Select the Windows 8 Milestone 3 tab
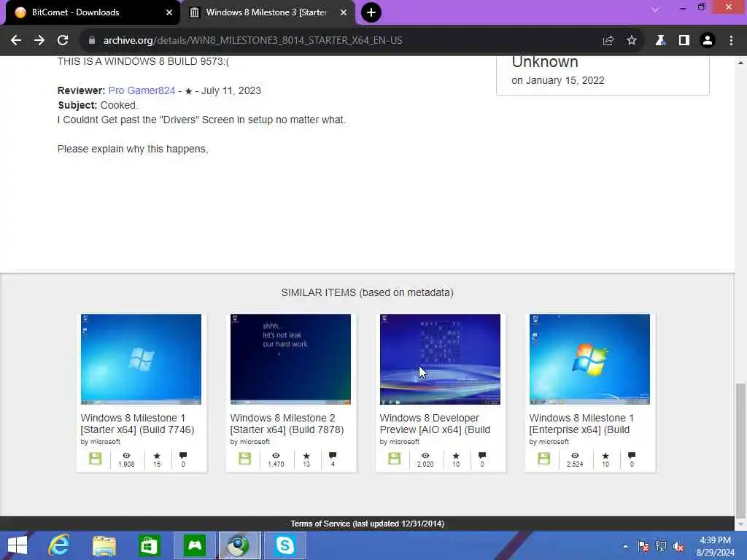Screen dimensions: 747x560 pos(268,13)
